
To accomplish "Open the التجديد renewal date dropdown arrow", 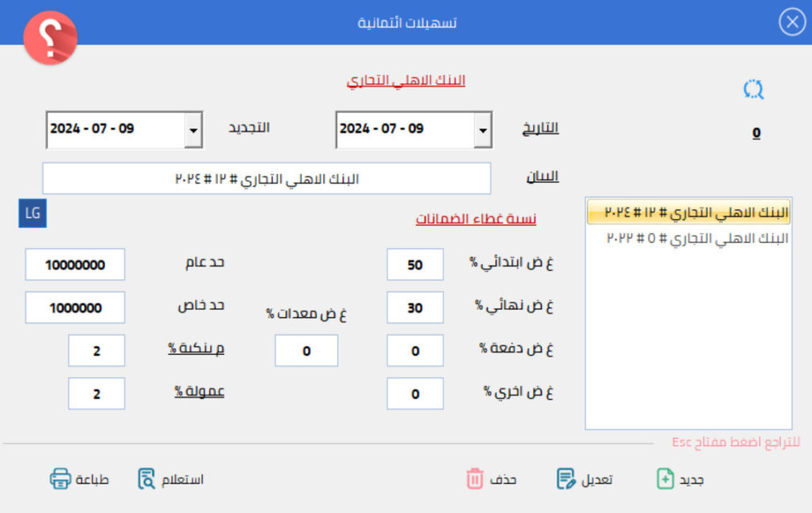I will point(193,130).
